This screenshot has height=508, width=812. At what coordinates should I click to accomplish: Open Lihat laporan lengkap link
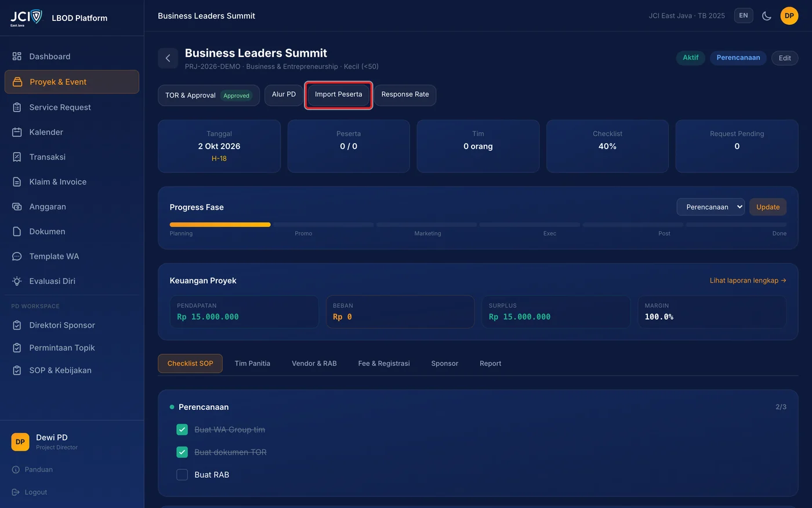(748, 280)
